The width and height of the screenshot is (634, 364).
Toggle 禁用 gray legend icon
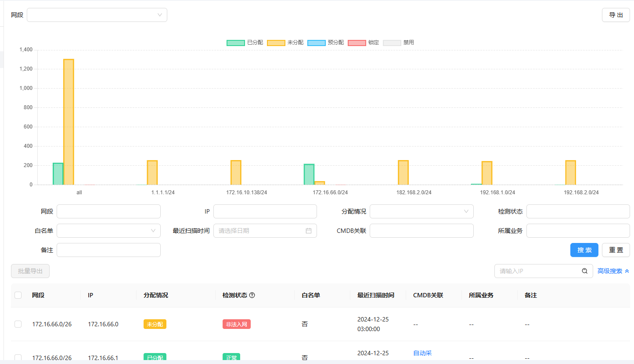tap(392, 43)
